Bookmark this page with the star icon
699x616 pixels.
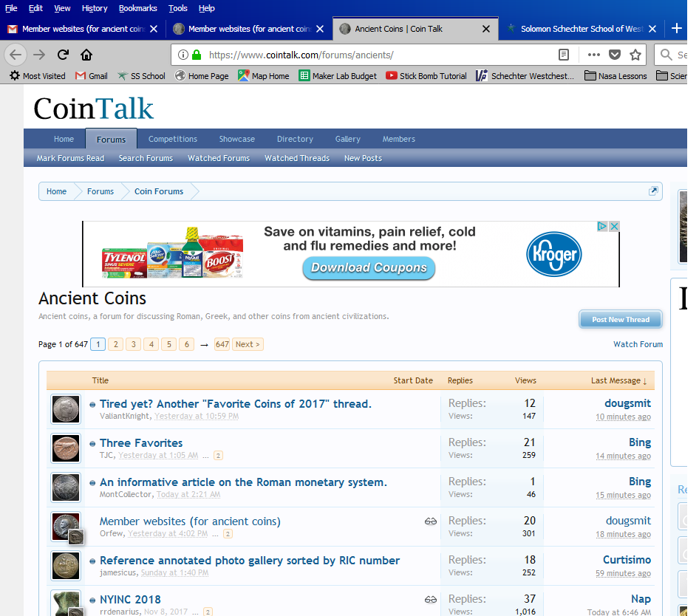pyautogui.click(x=635, y=55)
